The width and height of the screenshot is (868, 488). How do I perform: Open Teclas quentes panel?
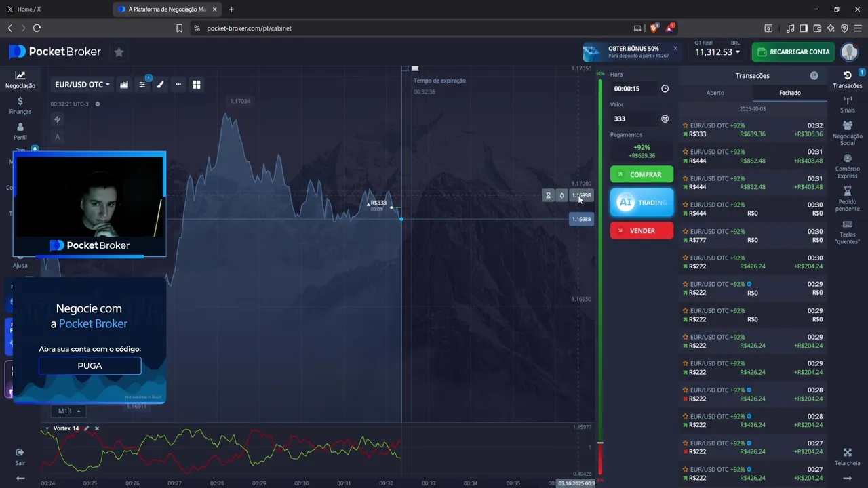848,232
